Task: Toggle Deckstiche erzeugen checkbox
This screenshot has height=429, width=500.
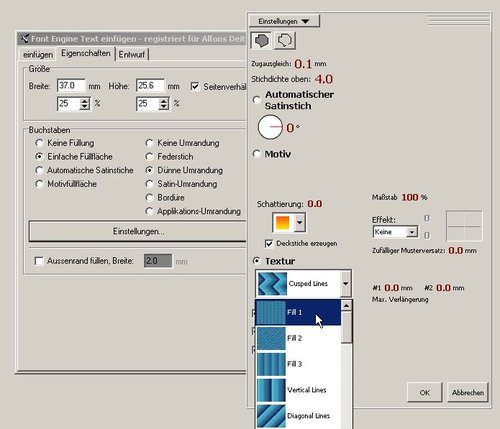Action: pos(269,244)
